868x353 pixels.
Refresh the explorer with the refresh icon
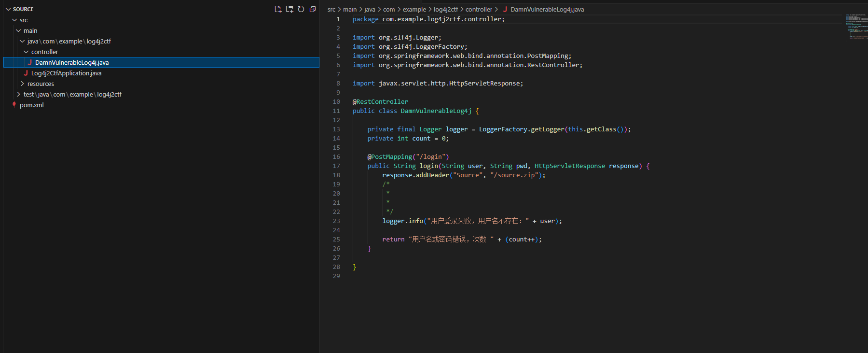[301, 9]
